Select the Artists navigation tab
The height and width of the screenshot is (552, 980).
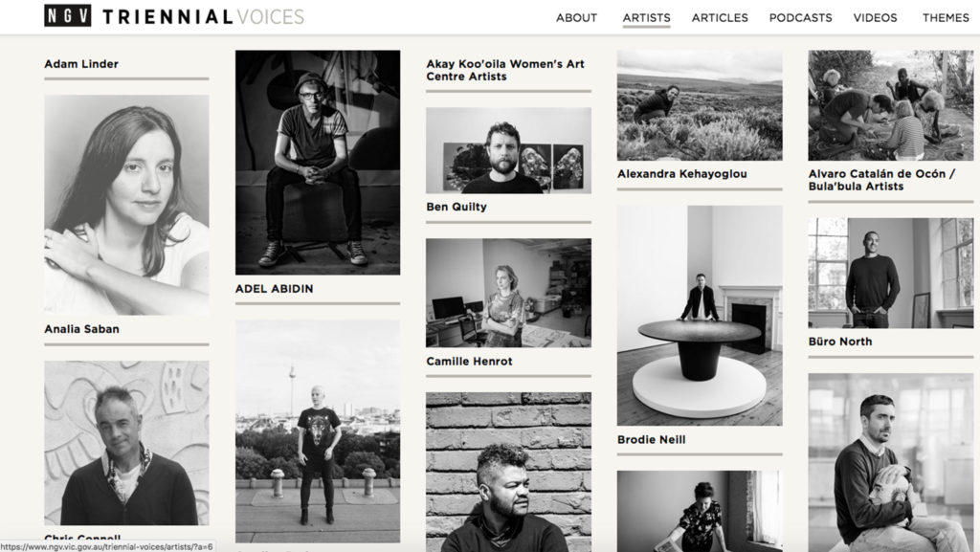point(646,17)
